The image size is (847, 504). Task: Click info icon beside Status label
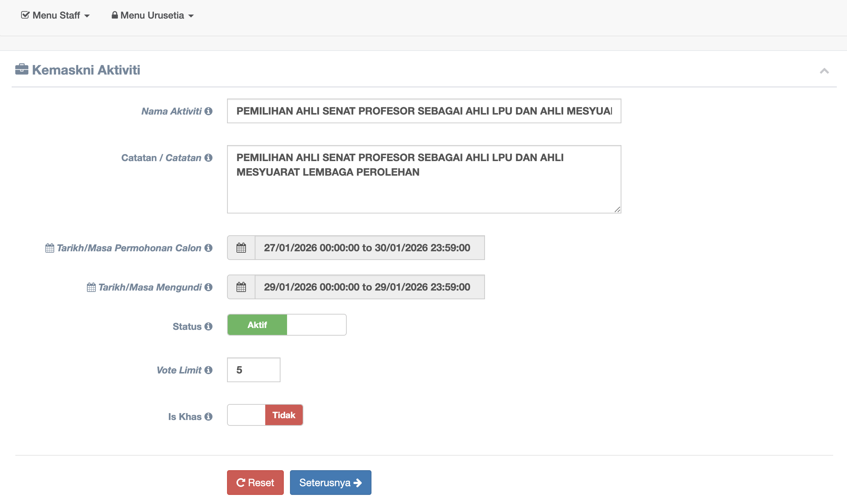(x=208, y=327)
